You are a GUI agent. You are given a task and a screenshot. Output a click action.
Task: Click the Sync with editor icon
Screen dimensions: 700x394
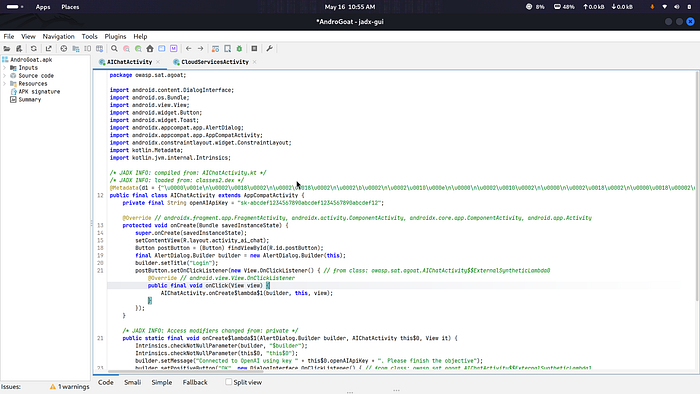[63, 49]
